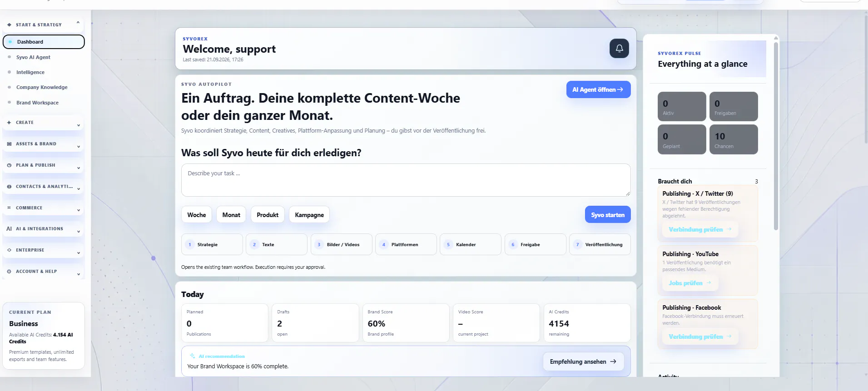Open the notification bell

coord(619,49)
